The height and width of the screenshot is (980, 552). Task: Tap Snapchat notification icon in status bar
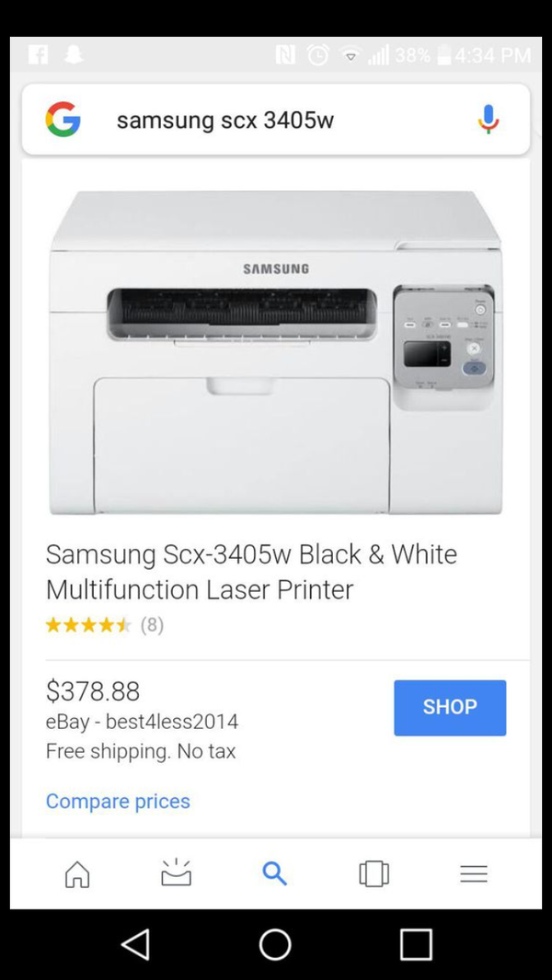74,55
